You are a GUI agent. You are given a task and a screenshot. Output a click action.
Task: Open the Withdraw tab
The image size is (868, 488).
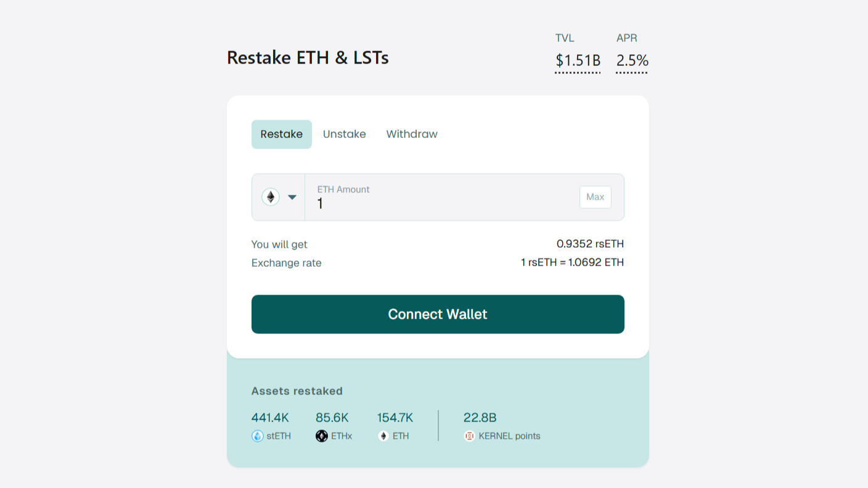pyautogui.click(x=411, y=134)
